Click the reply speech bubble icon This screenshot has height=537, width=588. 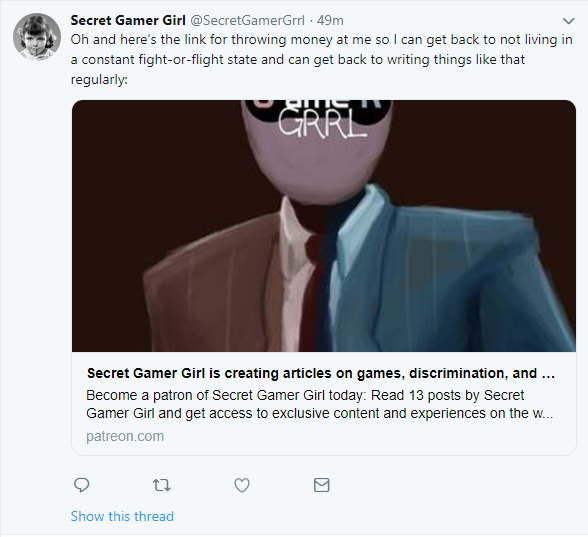click(81, 485)
